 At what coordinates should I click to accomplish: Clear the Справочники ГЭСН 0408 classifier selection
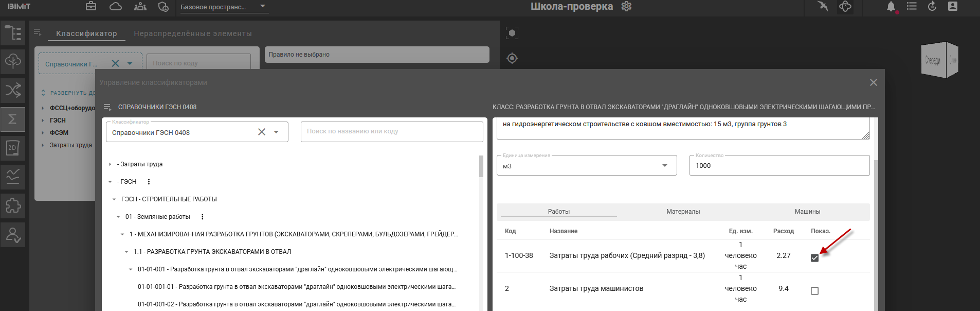pos(261,132)
